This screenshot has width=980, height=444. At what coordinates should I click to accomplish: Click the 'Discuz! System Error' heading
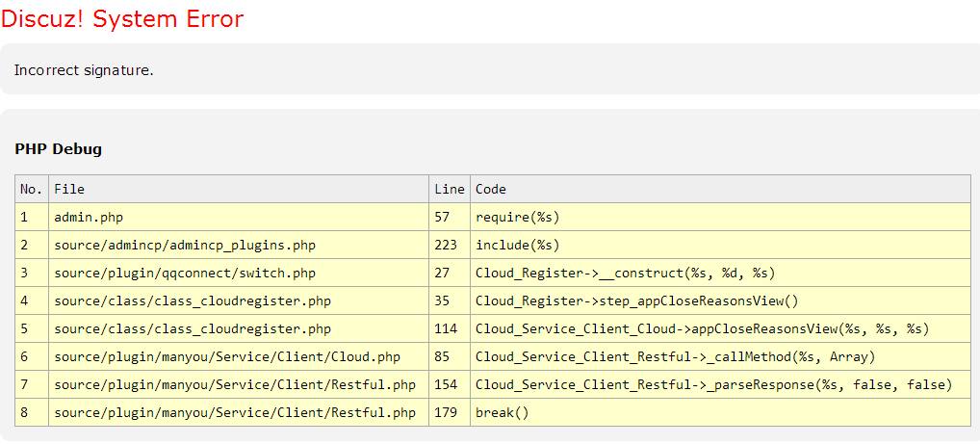122,18
